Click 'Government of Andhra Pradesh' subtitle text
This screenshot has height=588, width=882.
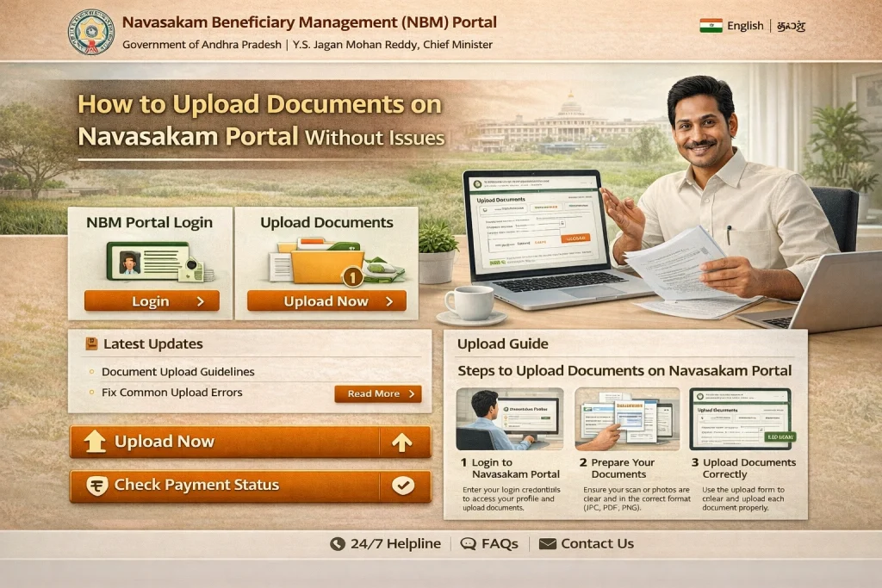tap(202, 45)
